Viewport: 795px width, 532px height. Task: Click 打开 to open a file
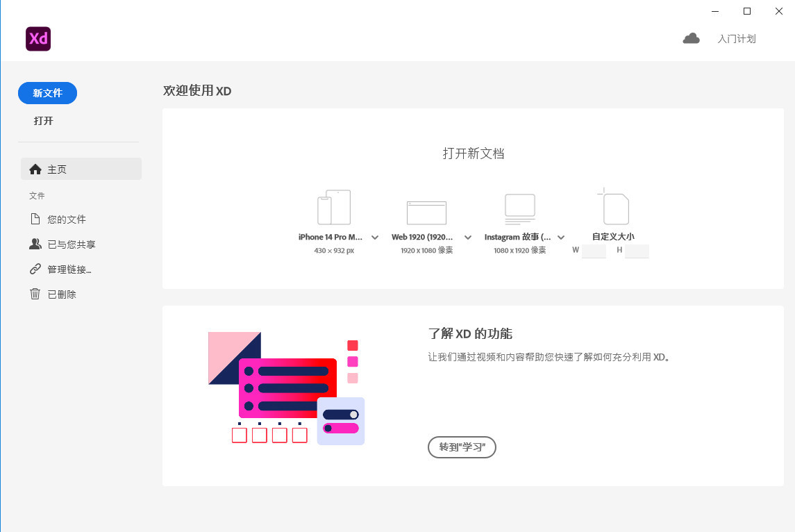(x=44, y=121)
